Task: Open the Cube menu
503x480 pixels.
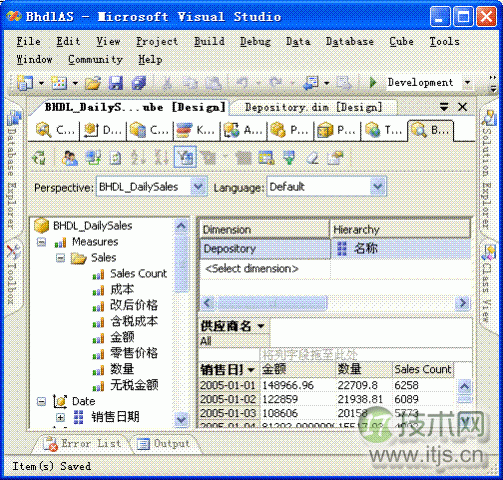Action: pos(401,42)
